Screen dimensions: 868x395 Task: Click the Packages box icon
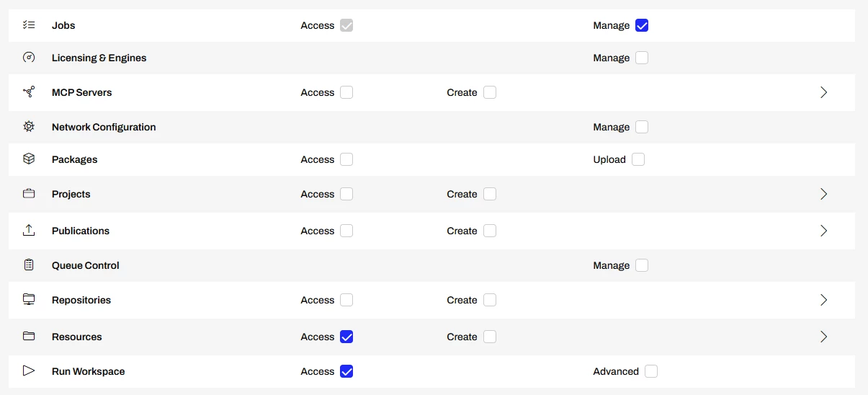coord(29,159)
